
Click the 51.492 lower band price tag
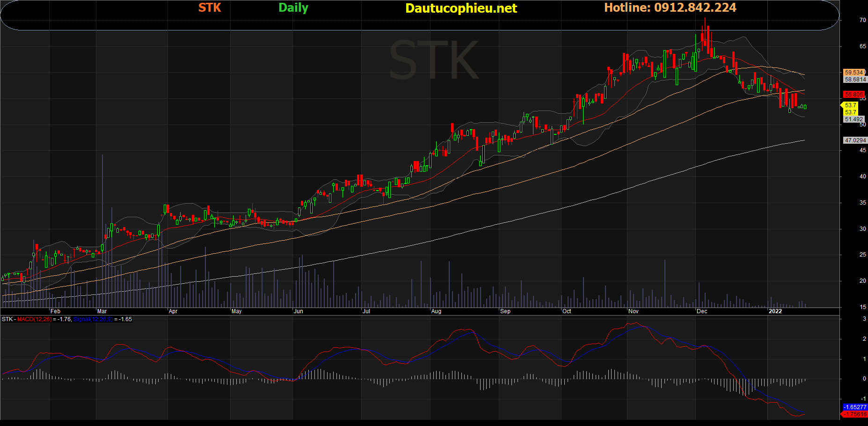[x=854, y=119]
